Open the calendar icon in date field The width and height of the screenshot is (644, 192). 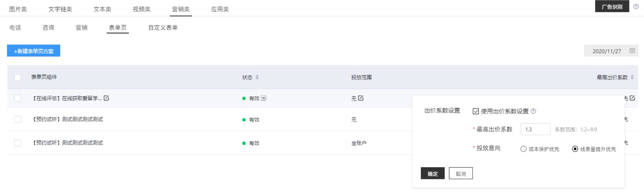632,51
